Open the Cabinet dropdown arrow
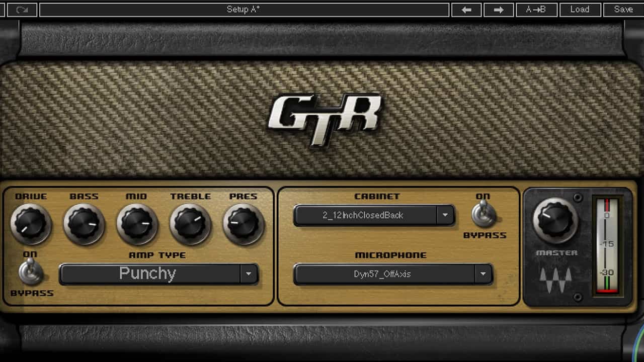The image size is (644, 362). [445, 215]
